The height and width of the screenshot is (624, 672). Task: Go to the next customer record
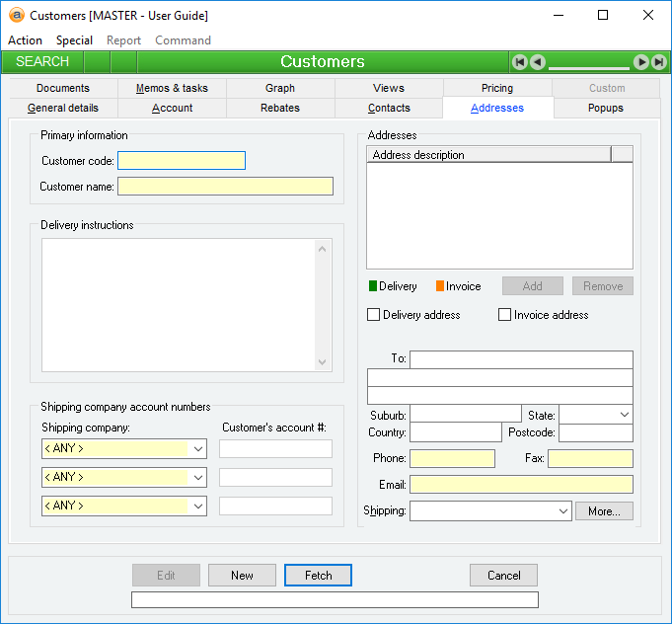(x=641, y=62)
